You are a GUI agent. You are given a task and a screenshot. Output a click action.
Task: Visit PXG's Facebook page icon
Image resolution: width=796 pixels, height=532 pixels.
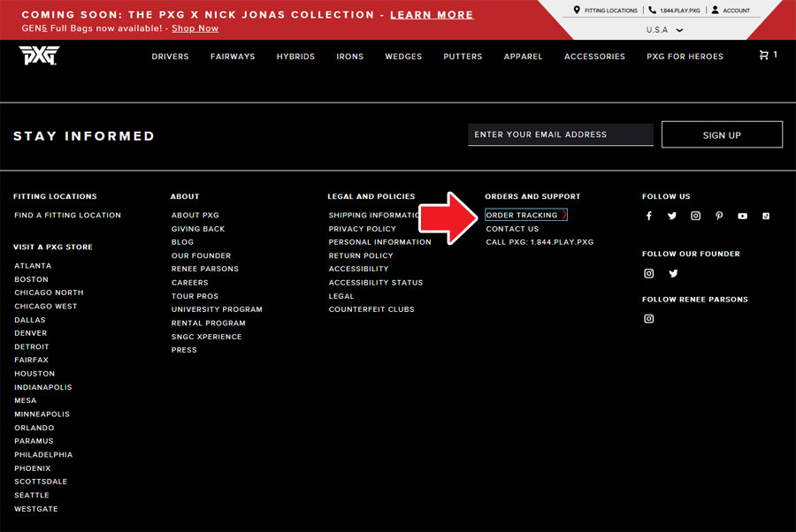click(649, 216)
